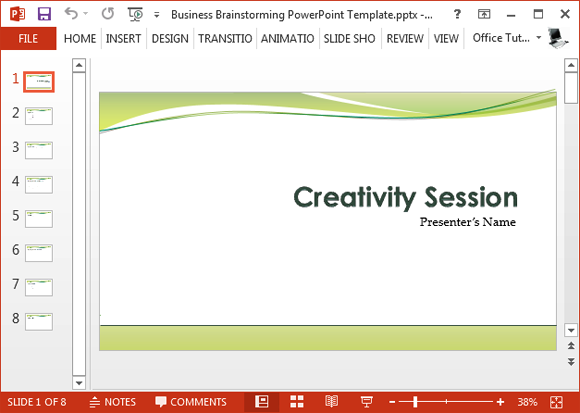Click the Undo arrow icon
Image resolution: width=580 pixels, height=413 pixels.
[x=71, y=14]
